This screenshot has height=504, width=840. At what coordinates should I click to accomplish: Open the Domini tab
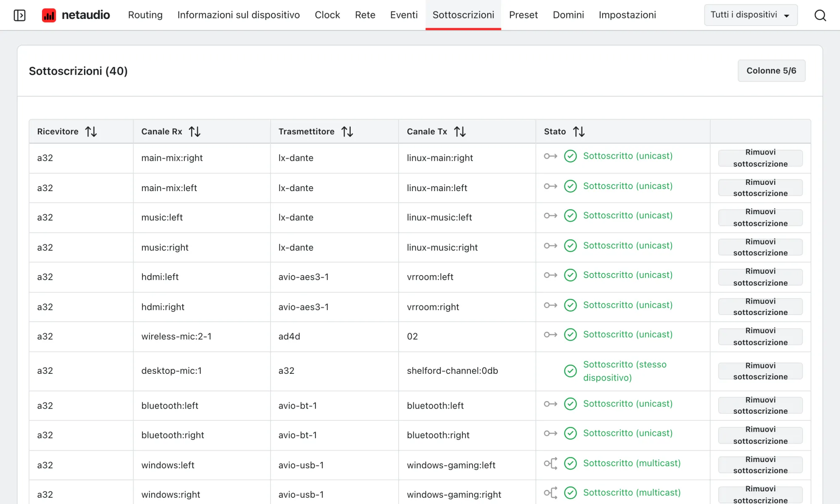pos(568,15)
